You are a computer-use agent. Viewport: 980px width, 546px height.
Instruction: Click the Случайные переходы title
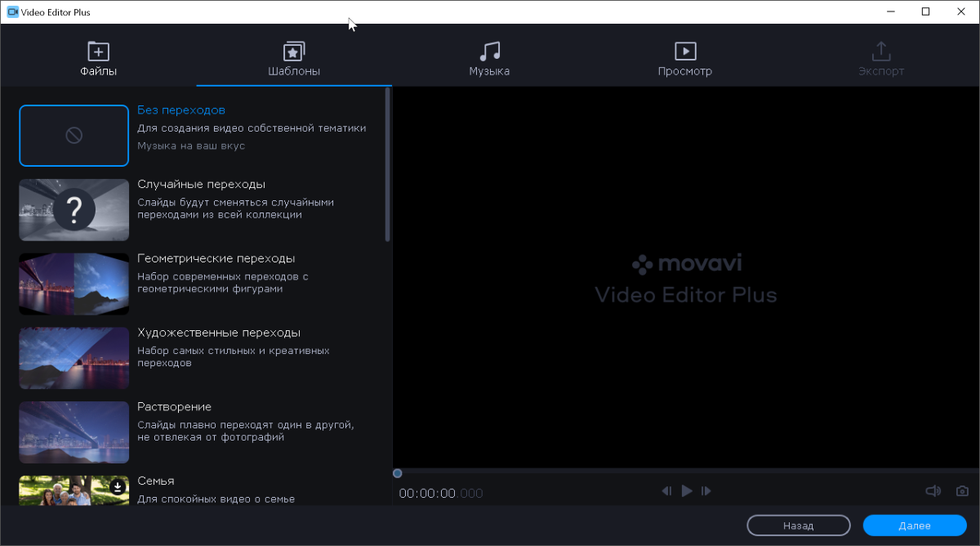pyautogui.click(x=201, y=184)
